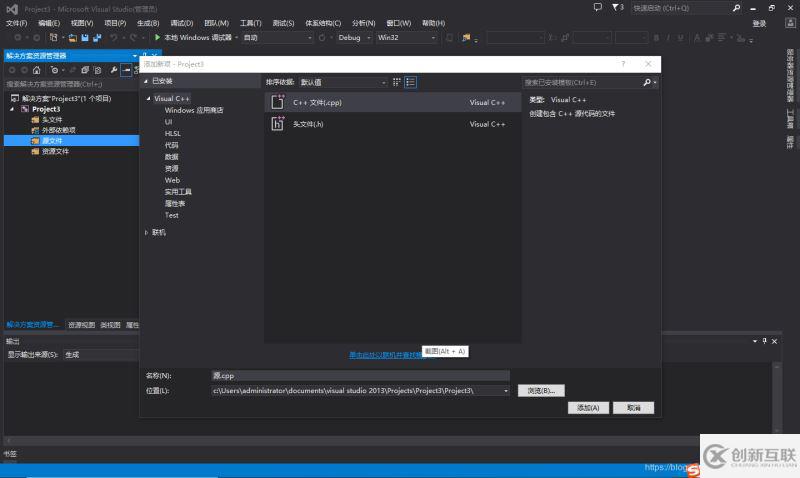800x478 pixels.
Task: Click the header file (.h) template icon
Action: coord(278,123)
